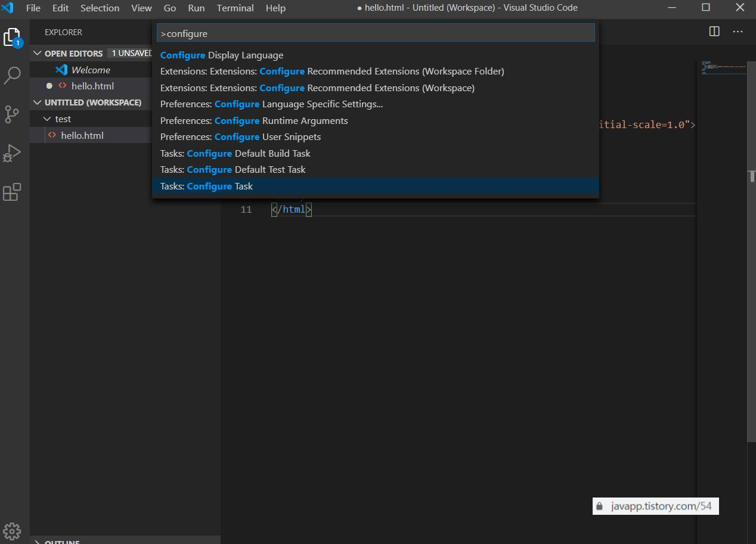Click the HTML file icon in test folder
Image resolution: width=756 pixels, height=544 pixels.
coord(52,135)
